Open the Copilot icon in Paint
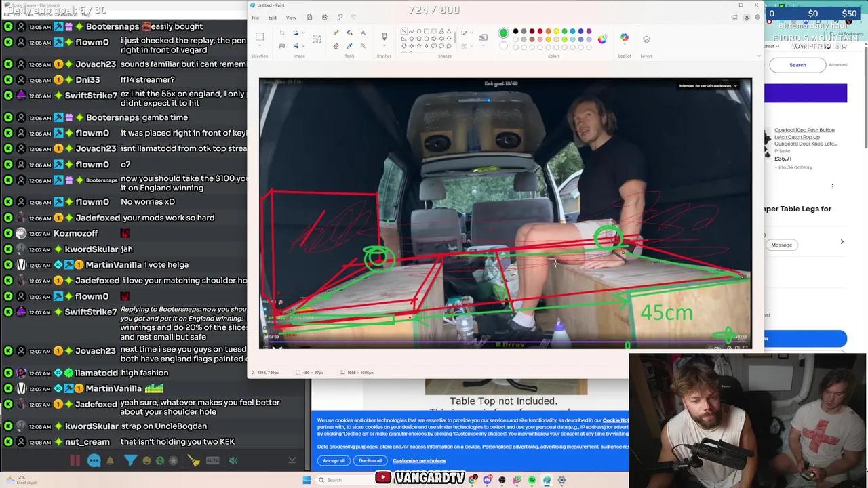This screenshot has height=488, width=868. coord(625,37)
